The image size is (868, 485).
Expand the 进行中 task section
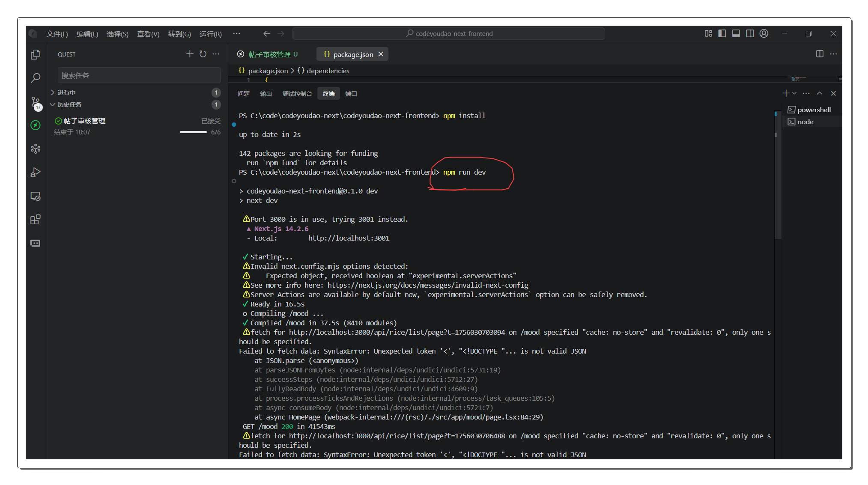pyautogui.click(x=137, y=92)
